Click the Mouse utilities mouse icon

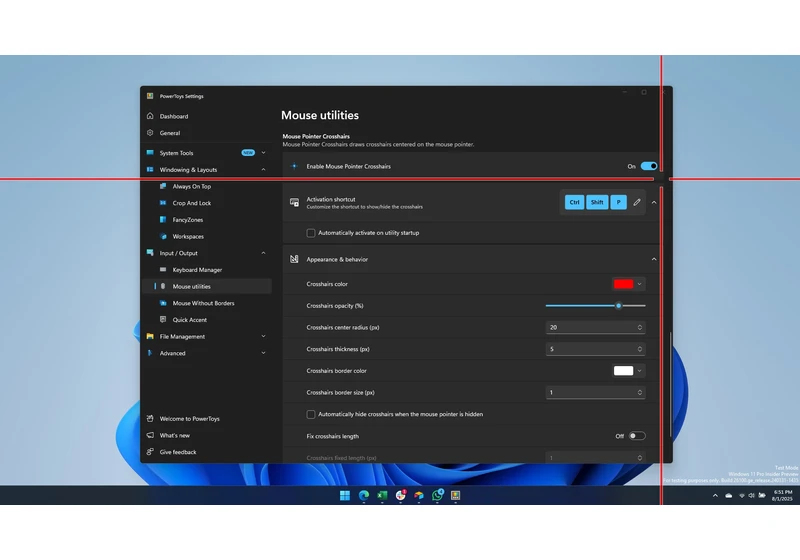163,286
